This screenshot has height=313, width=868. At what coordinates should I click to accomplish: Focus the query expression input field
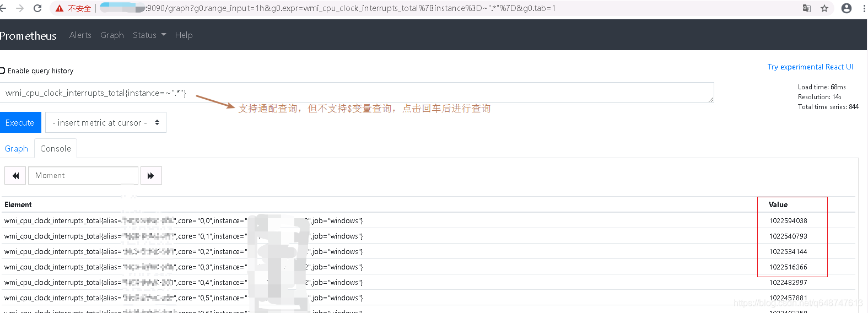pyautogui.click(x=357, y=93)
